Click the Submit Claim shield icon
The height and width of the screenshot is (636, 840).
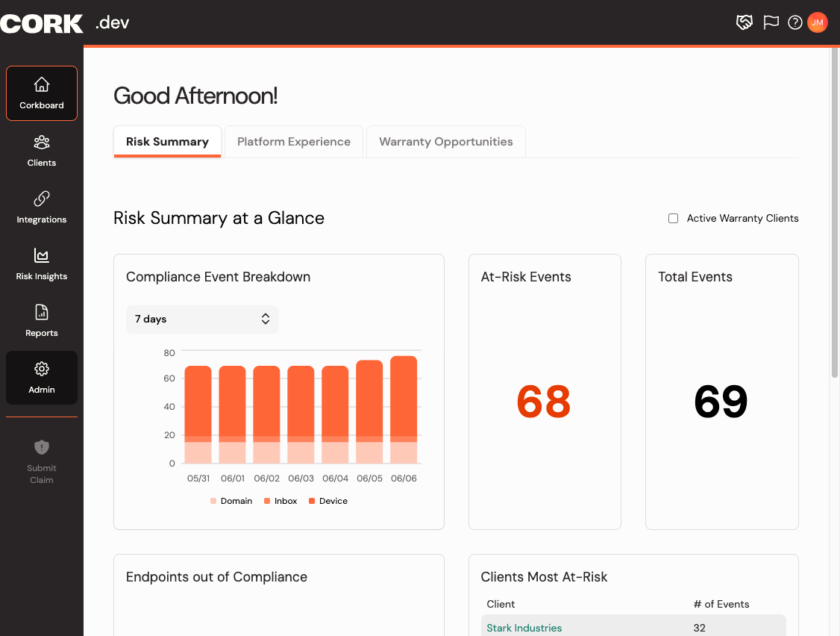coord(42,447)
